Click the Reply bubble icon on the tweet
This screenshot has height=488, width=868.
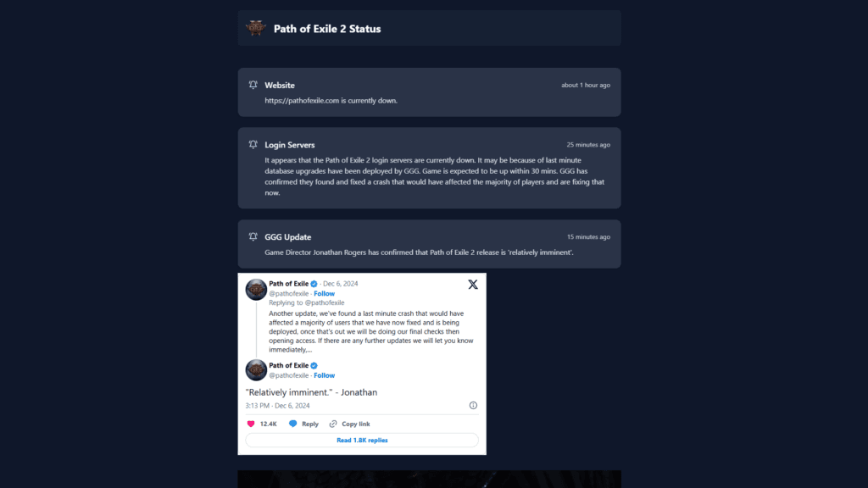point(292,424)
